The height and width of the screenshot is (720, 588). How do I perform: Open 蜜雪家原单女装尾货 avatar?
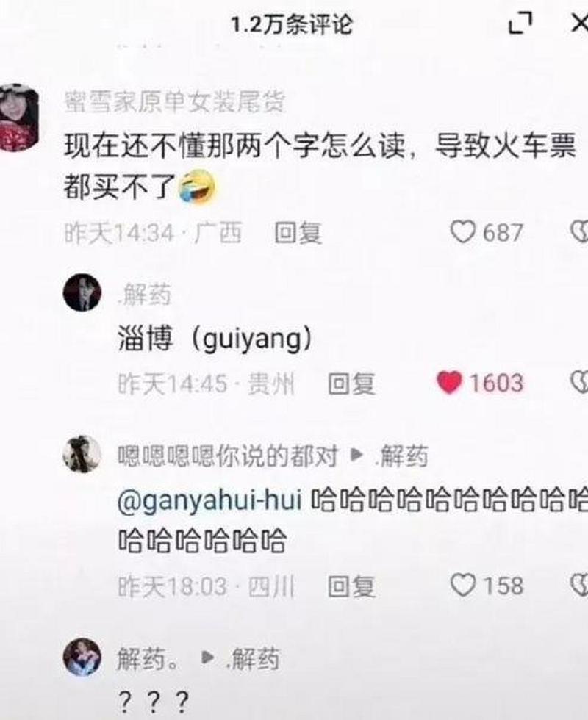click(18, 118)
